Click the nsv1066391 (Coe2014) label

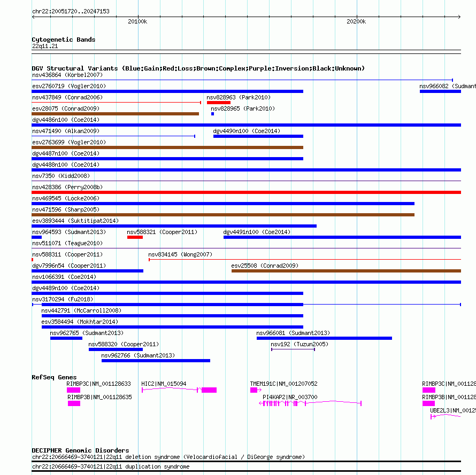(64, 277)
